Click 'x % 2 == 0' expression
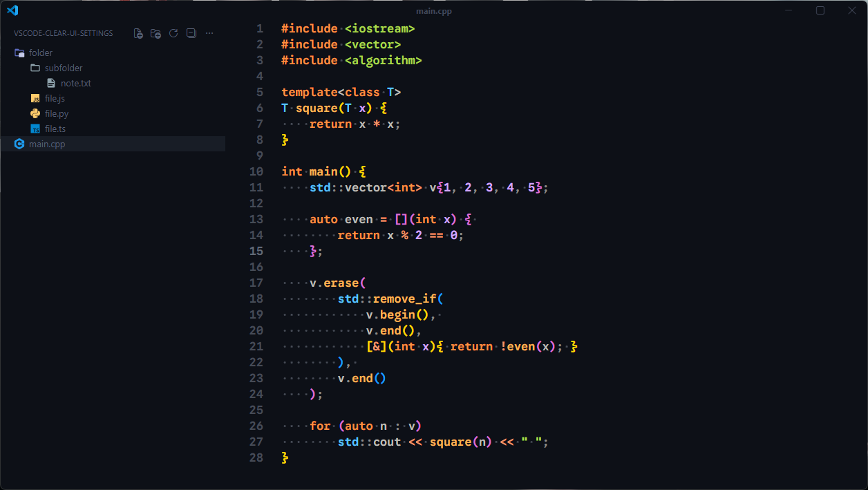The height and width of the screenshot is (490, 868). 422,235
